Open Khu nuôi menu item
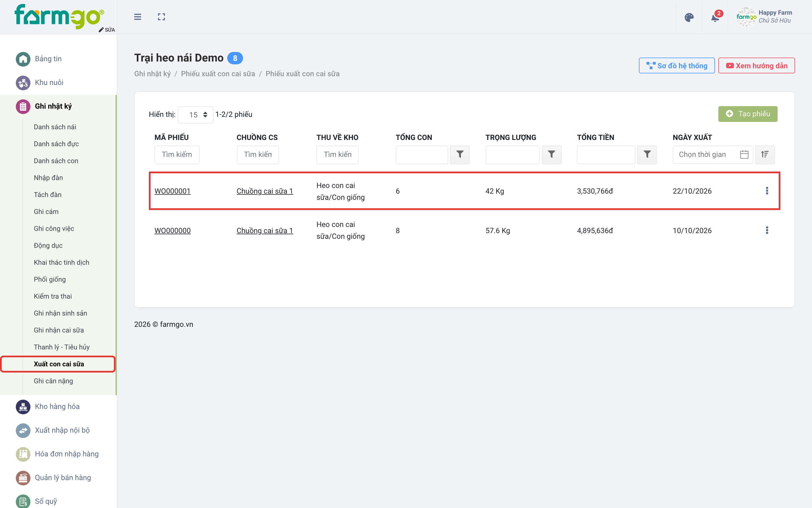The image size is (812, 508). [49, 83]
